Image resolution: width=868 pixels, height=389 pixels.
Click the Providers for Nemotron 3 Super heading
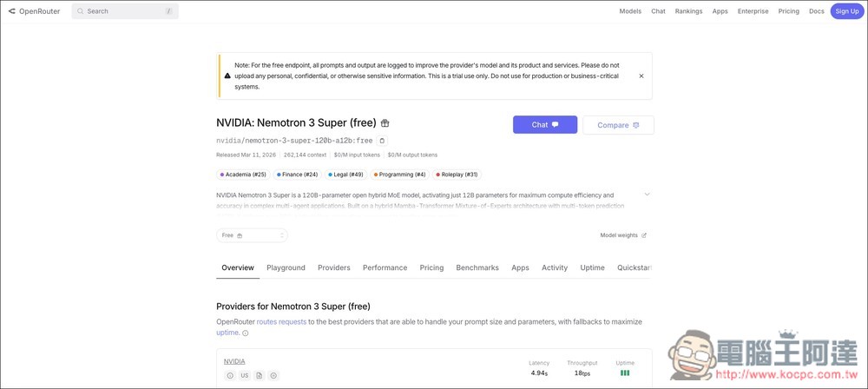293,307
